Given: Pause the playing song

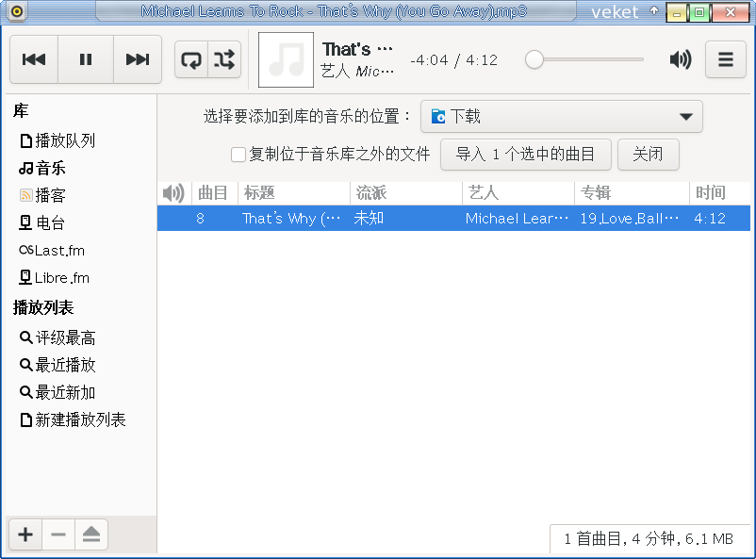Looking at the screenshot, I should (x=86, y=59).
